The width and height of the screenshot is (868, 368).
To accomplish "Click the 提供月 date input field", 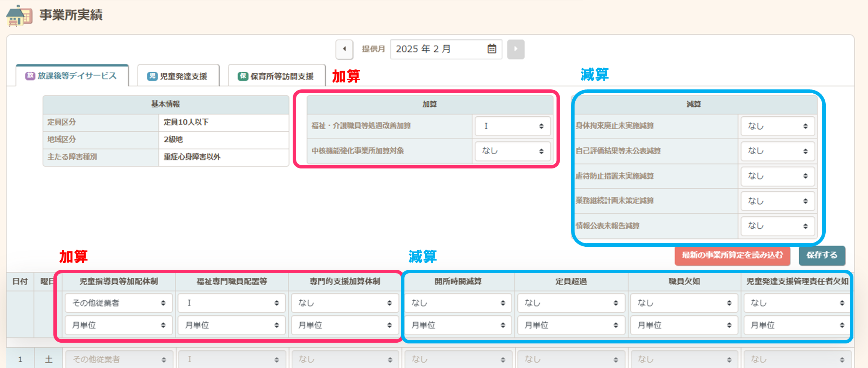I will pyautogui.click(x=438, y=49).
